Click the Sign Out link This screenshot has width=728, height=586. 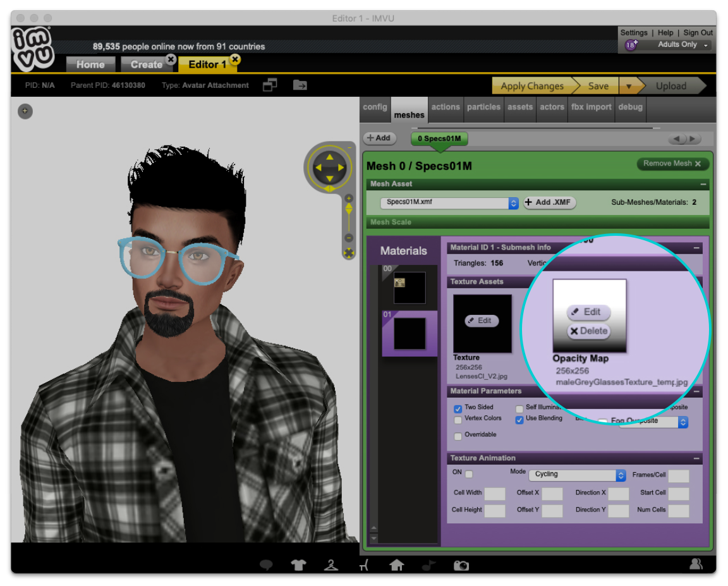point(698,32)
